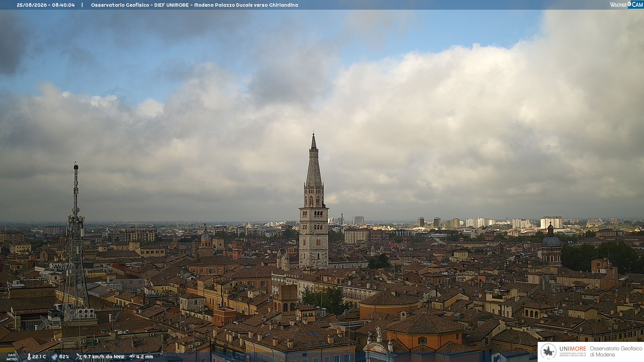Click the Ghirlandina tower spire
This screenshot has height=362, width=644.
(x=314, y=160)
